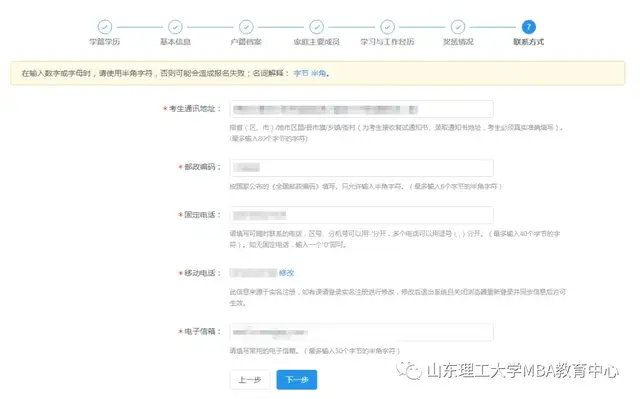Image resolution: width=640 pixels, height=399 pixels.
Task: Open the 半角 term explanation link
Action: (319, 73)
